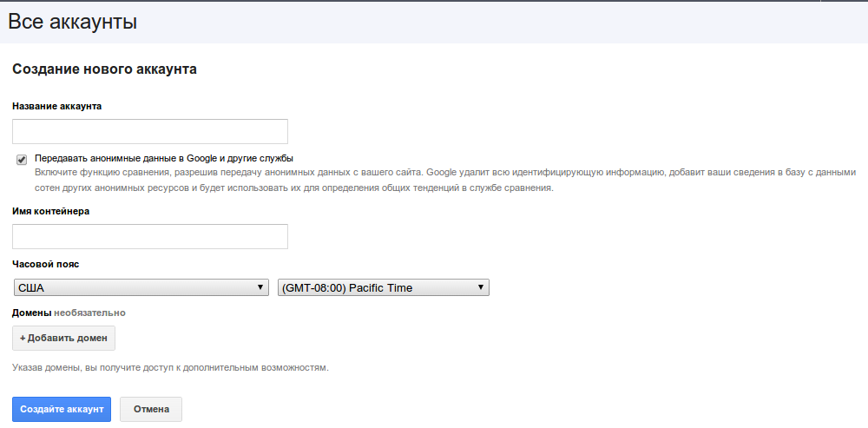Click the arrow on the США selector
The image size is (868, 428).
pos(260,288)
